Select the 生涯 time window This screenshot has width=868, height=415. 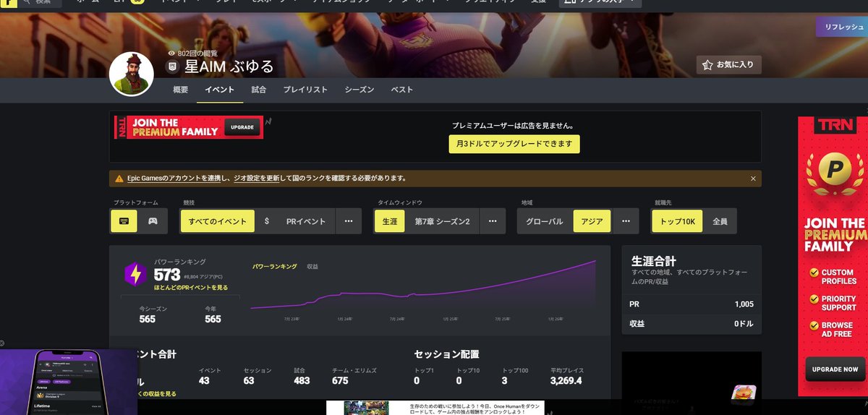(389, 221)
